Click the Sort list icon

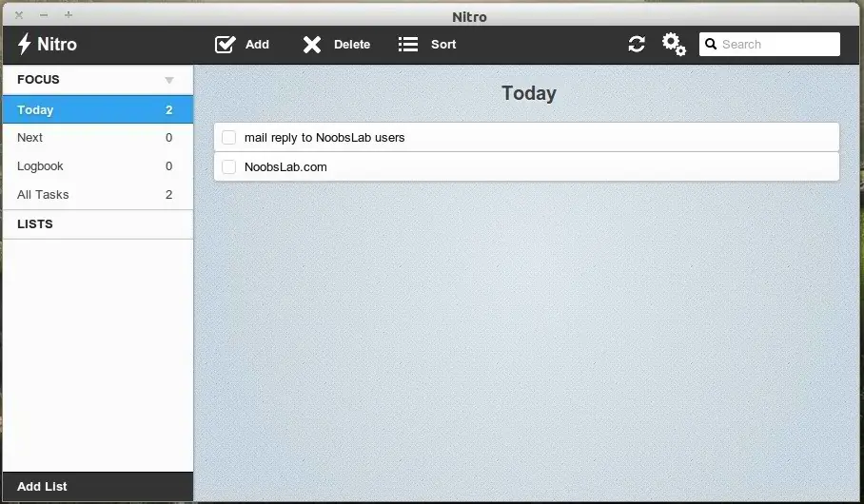(x=408, y=45)
